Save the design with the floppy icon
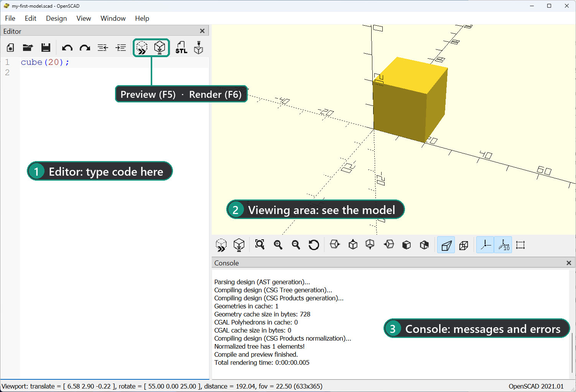This screenshot has height=392, width=576. pyautogui.click(x=46, y=48)
